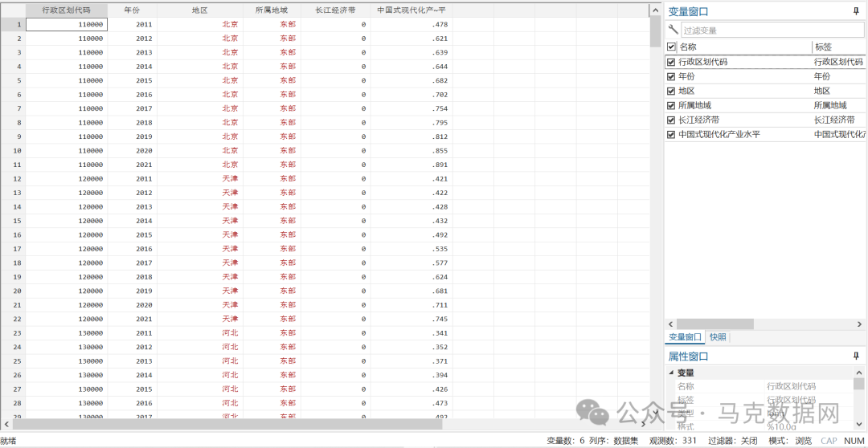The image size is (868, 448).
Task: Click 河北 cell in row 23
Action: 200,333
